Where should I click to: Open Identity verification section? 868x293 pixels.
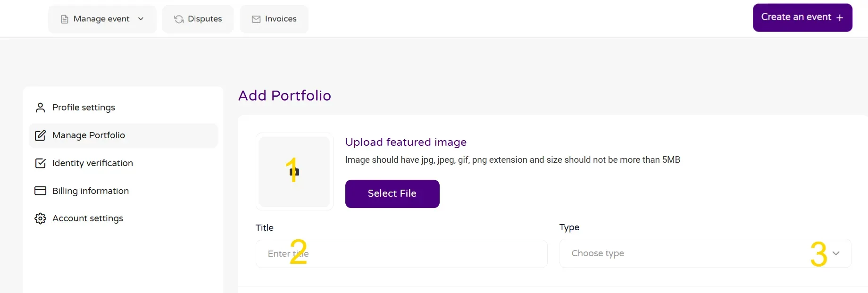[x=92, y=163]
